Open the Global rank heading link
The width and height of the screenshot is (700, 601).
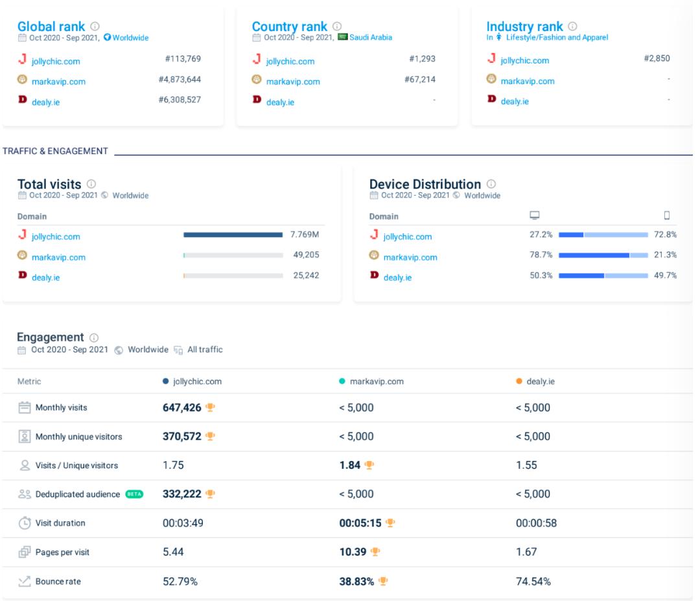click(x=51, y=27)
